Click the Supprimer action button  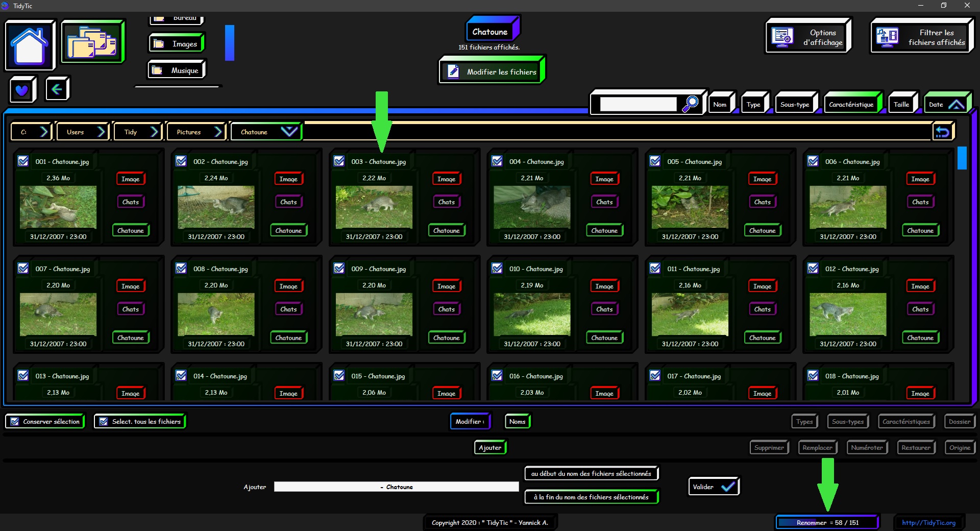pyautogui.click(x=769, y=448)
